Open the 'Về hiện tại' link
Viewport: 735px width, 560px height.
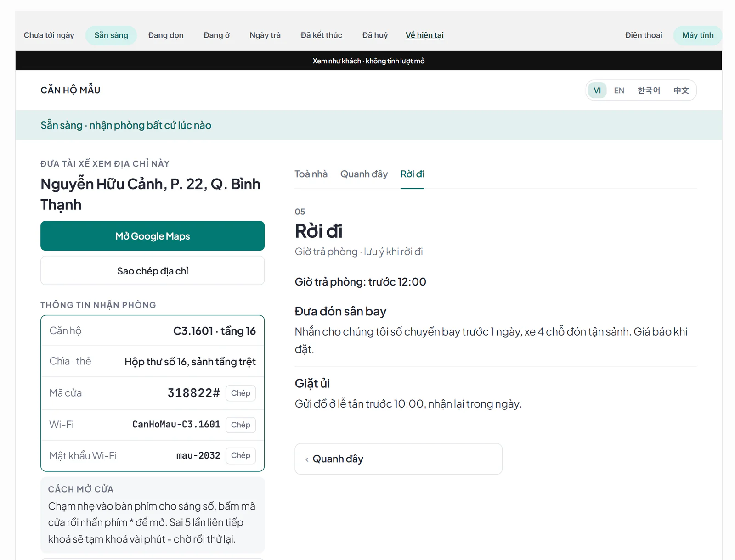click(x=424, y=35)
